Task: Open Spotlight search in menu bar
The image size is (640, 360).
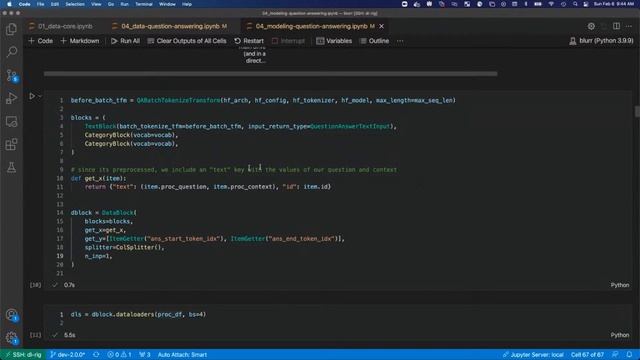Action: [575, 4]
